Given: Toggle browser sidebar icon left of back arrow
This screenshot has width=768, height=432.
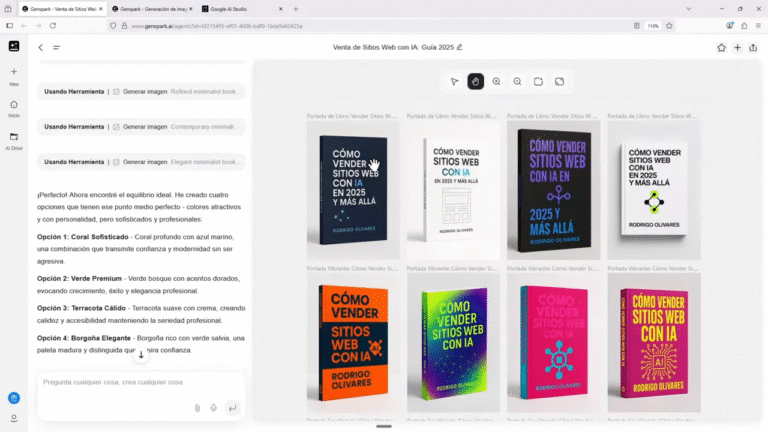Looking at the screenshot, I should click(x=9, y=25).
